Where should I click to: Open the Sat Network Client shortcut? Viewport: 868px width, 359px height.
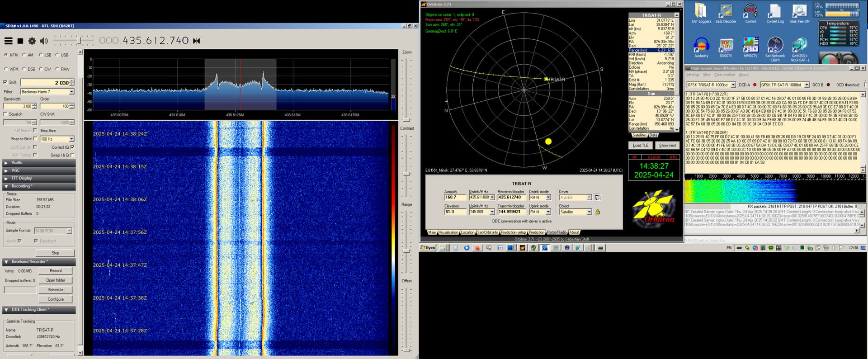[775, 49]
